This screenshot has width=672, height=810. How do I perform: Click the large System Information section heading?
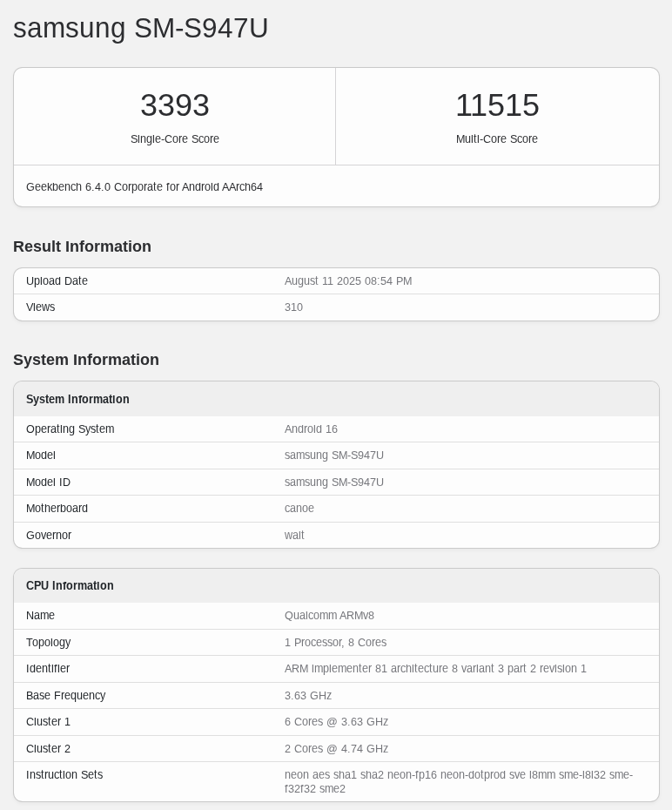pyautogui.click(x=86, y=360)
